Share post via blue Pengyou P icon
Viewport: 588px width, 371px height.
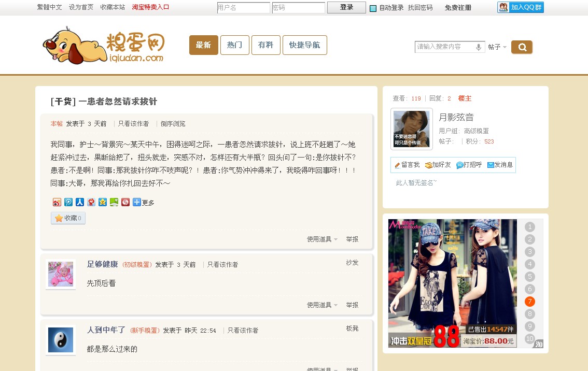(x=68, y=203)
